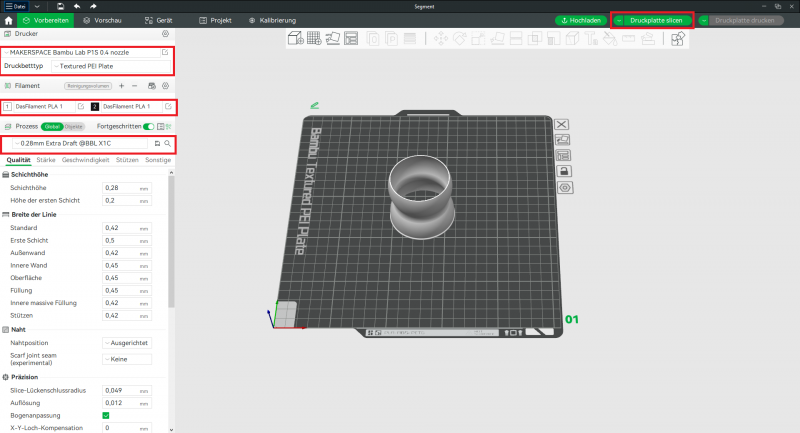Viewport: 800px width, 433px height.
Task: Click the Druckplatte slicen button
Action: (654, 20)
